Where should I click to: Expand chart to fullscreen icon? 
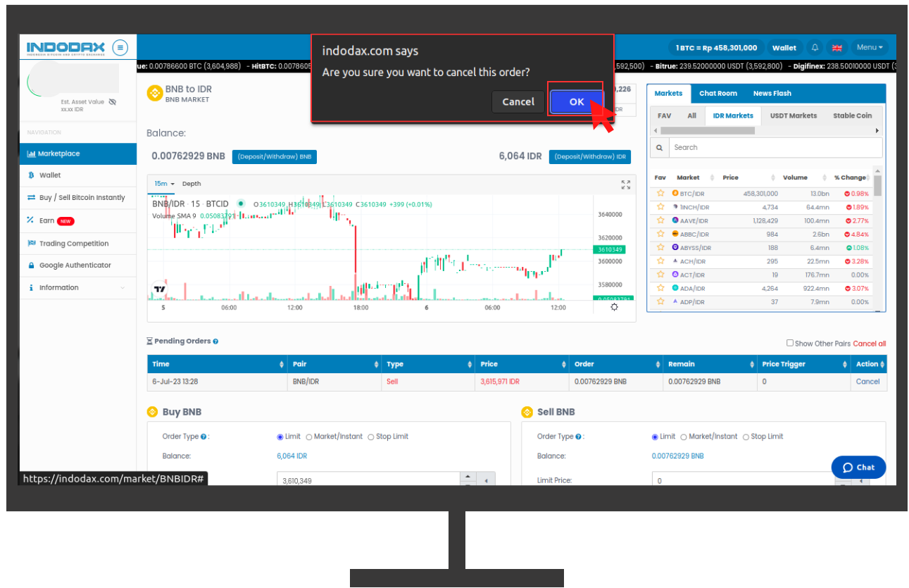click(625, 184)
